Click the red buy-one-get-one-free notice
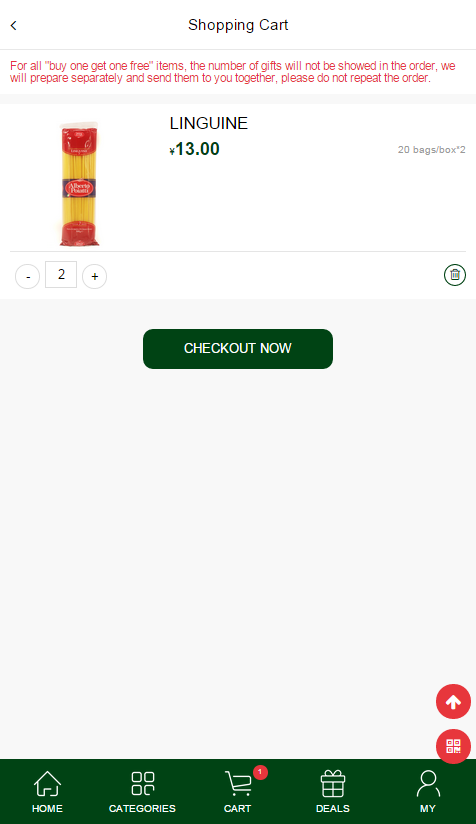Image resolution: width=476 pixels, height=824 pixels. click(233, 72)
